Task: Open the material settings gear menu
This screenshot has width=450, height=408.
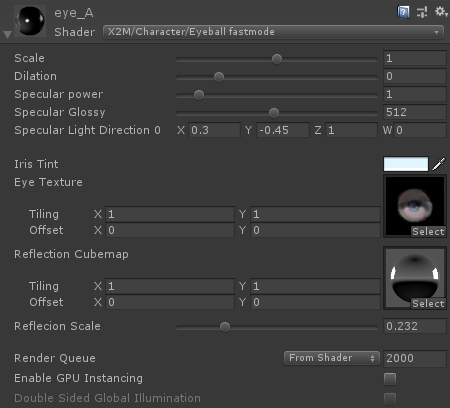Action: point(441,12)
